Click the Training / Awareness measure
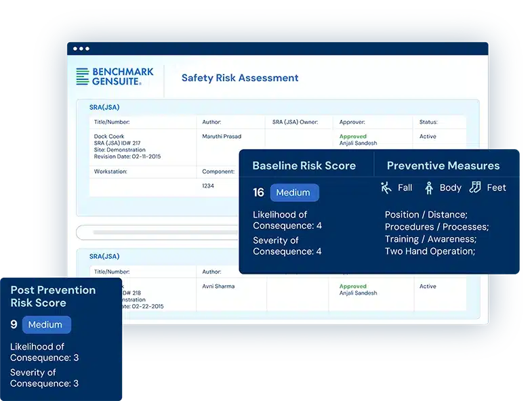Screen dimensions: 532x401 430,239
